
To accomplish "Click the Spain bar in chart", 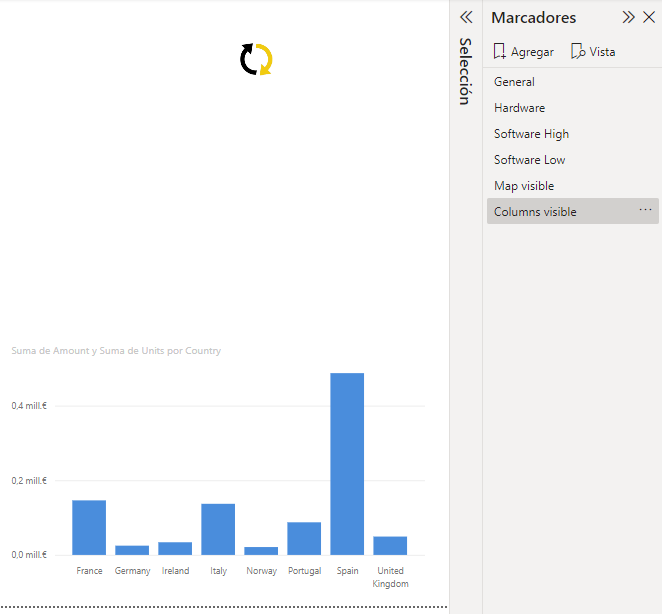I will pyautogui.click(x=347, y=464).
